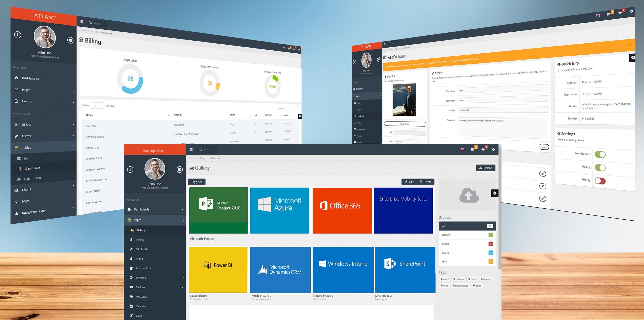Open messages icon with badge 4 in Edit Customer window

point(620,13)
